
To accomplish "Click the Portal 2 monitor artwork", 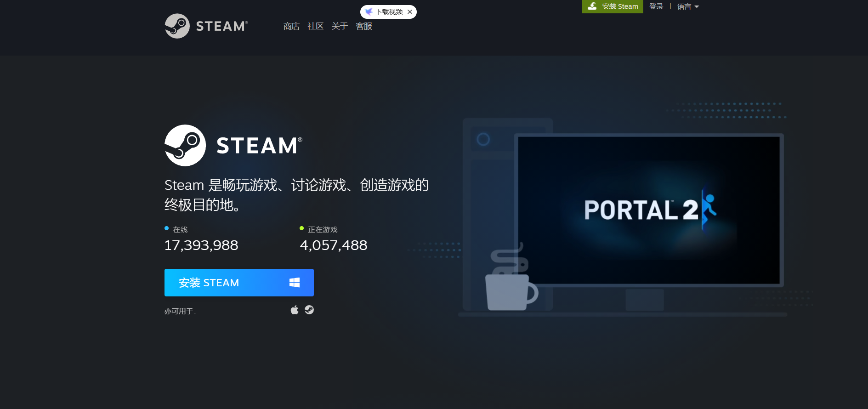I will [648, 210].
